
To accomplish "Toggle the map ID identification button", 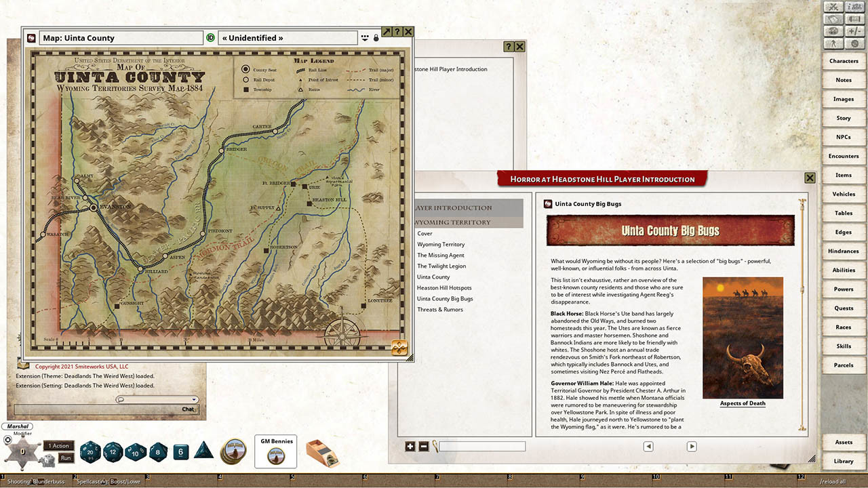I will 210,38.
